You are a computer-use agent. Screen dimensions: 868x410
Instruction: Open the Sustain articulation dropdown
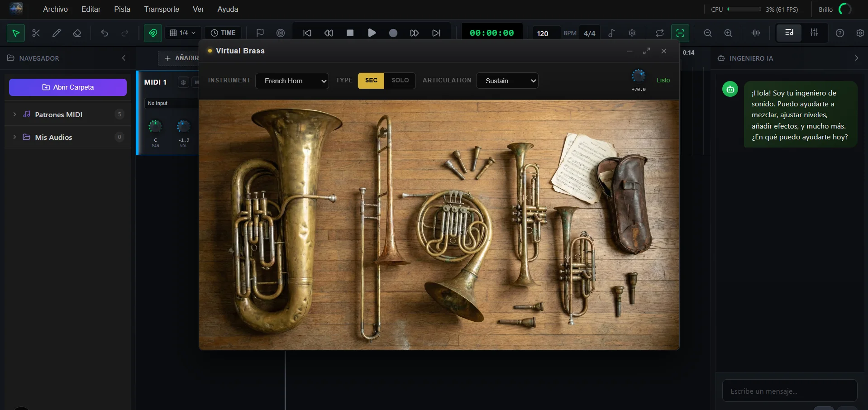pyautogui.click(x=507, y=81)
